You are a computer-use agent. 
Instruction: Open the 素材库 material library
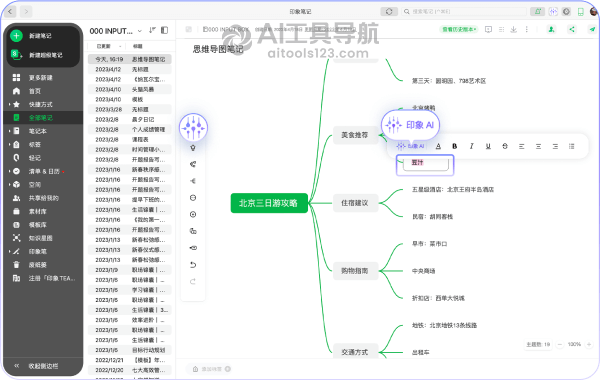pyautogui.click(x=38, y=212)
